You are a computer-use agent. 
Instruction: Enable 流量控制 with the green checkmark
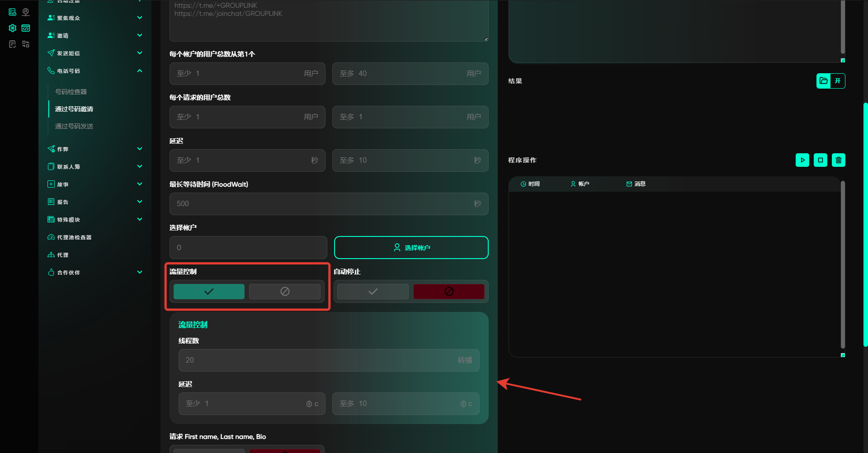[x=209, y=292]
